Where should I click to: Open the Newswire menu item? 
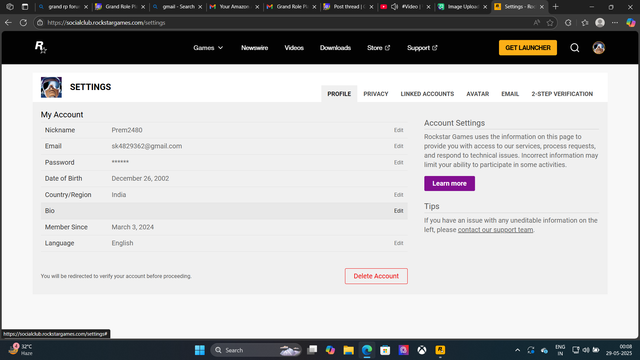click(x=254, y=48)
